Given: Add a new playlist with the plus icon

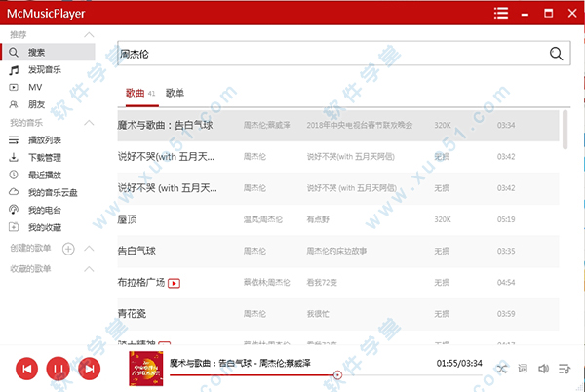Looking at the screenshot, I should (69, 249).
